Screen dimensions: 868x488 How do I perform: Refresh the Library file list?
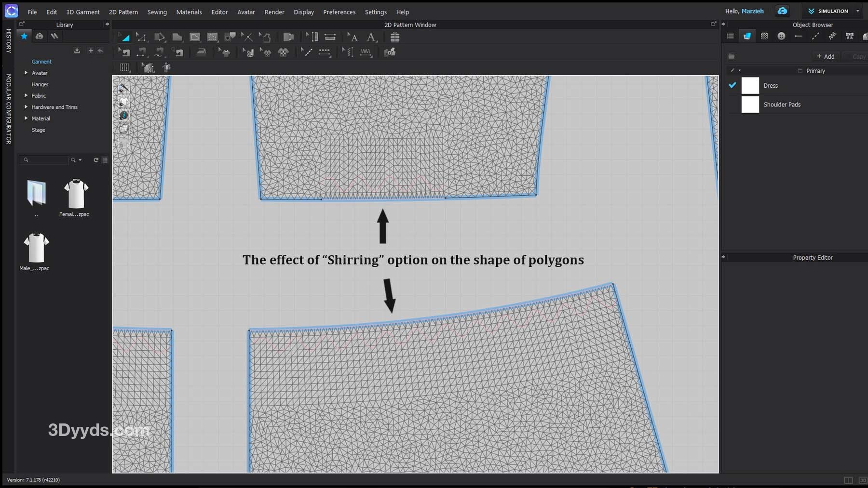point(95,160)
